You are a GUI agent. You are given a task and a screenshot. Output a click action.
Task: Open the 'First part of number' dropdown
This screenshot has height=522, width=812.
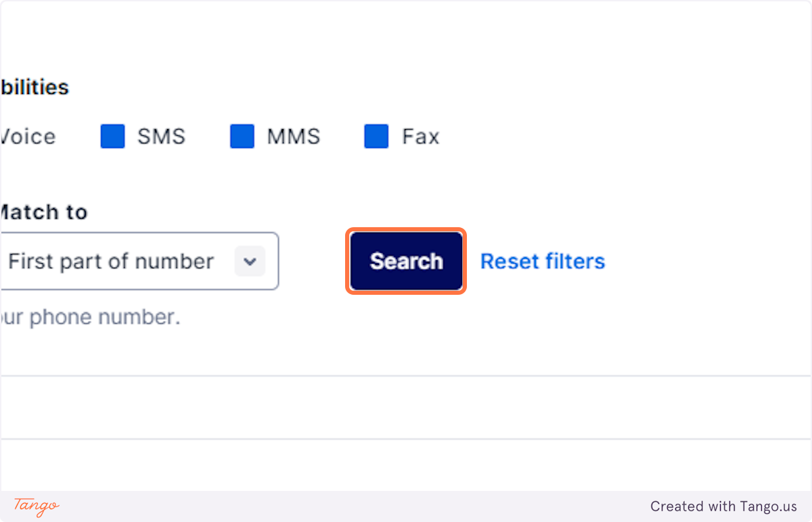tap(139, 261)
